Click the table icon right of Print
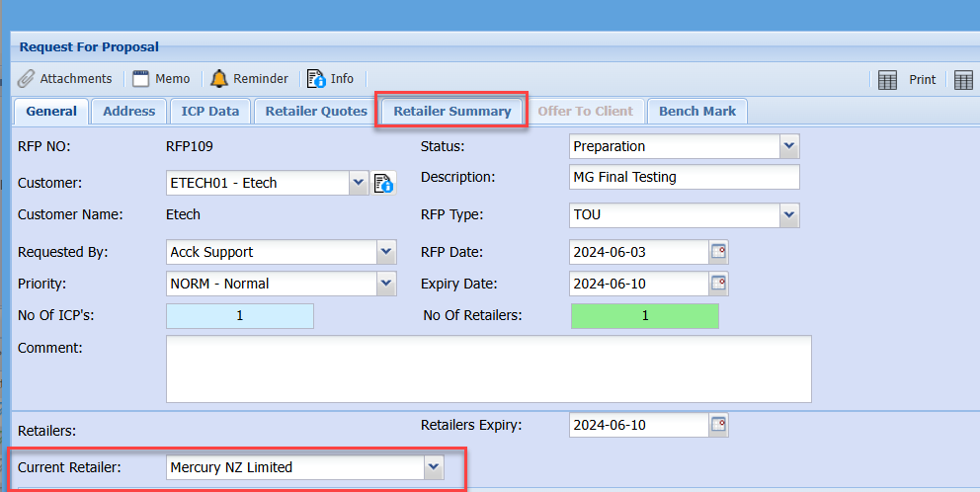Screen dimensions: 980x492 pos(964,80)
